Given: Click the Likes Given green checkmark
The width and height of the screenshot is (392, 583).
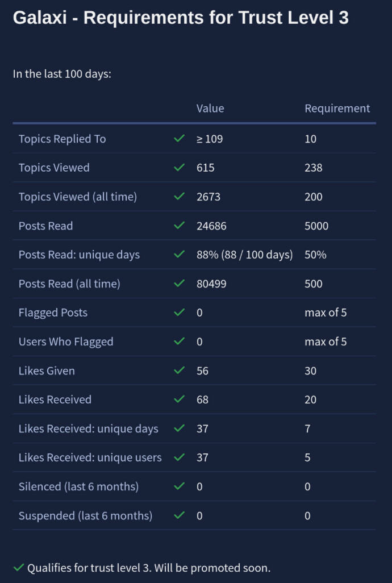Looking at the screenshot, I should tap(180, 370).
